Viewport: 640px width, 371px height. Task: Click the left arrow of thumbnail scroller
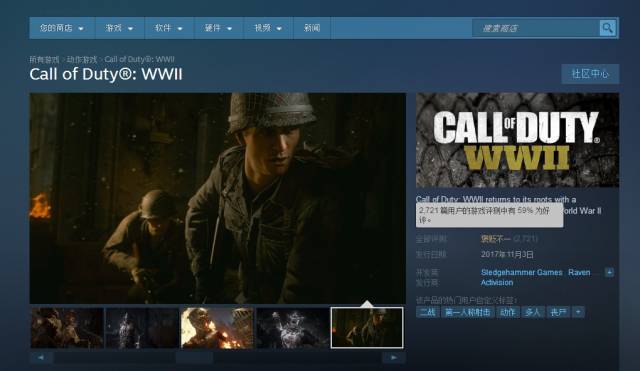tap(41, 358)
